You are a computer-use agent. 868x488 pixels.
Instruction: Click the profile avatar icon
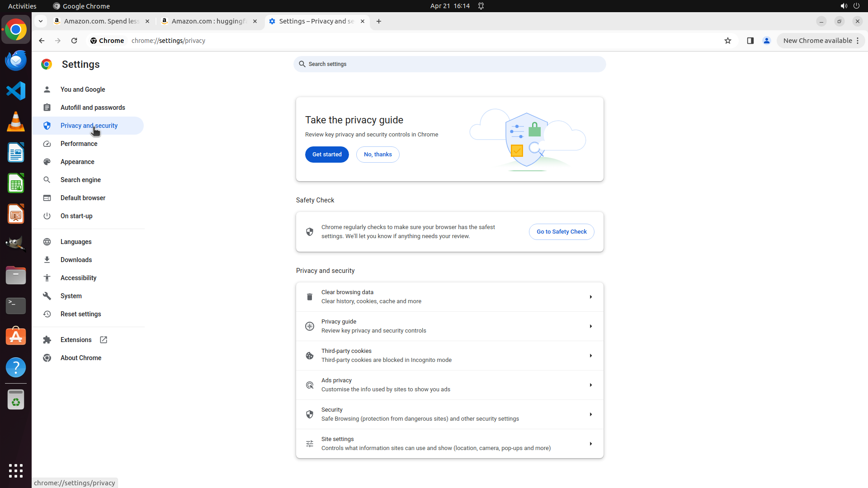766,41
